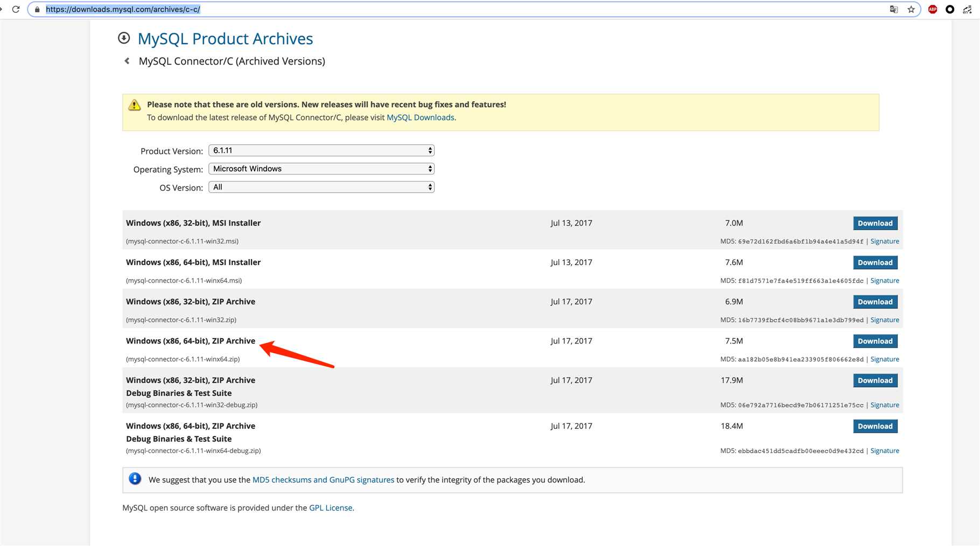Viewport: 980px width, 546px height.
Task: Open the Product Version 6.1.11 dropdown
Action: pos(321,151)
